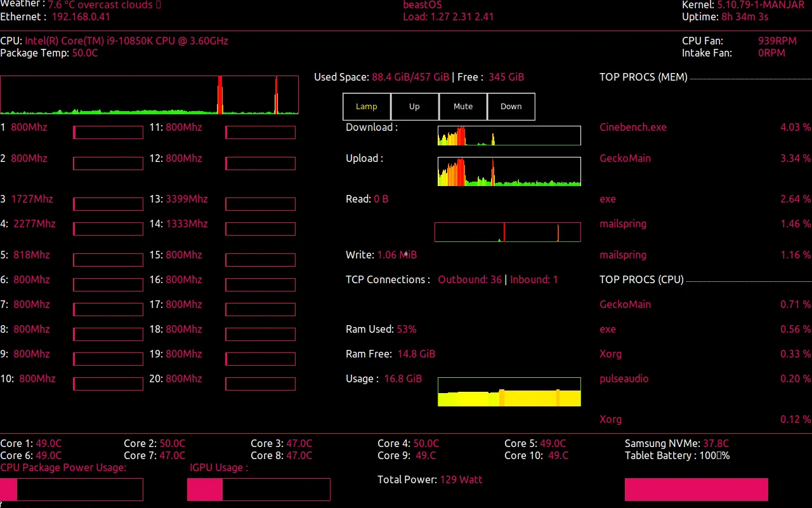812x508 pixels.
Task: Click the weather status showing overcast clouds
Action: (103, 5)
